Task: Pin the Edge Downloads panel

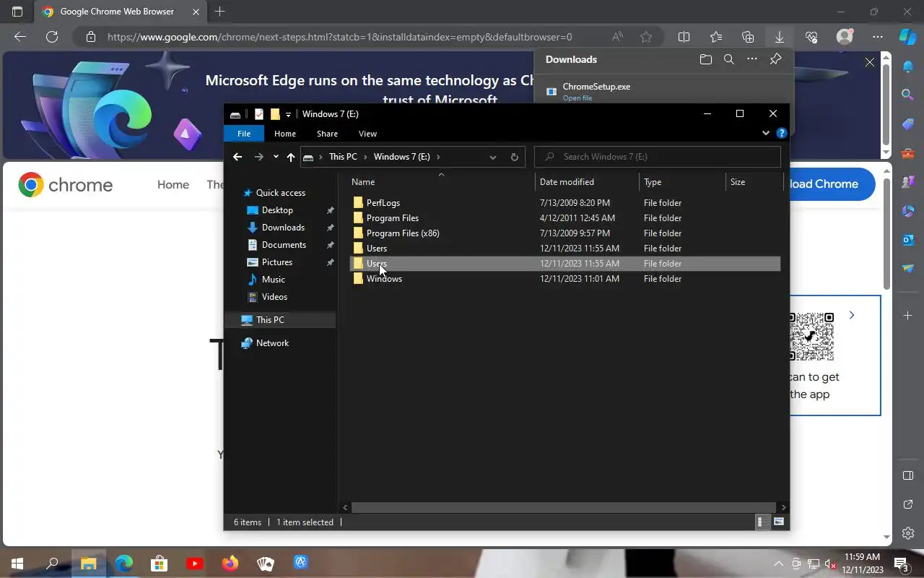Action: point(775,59)
